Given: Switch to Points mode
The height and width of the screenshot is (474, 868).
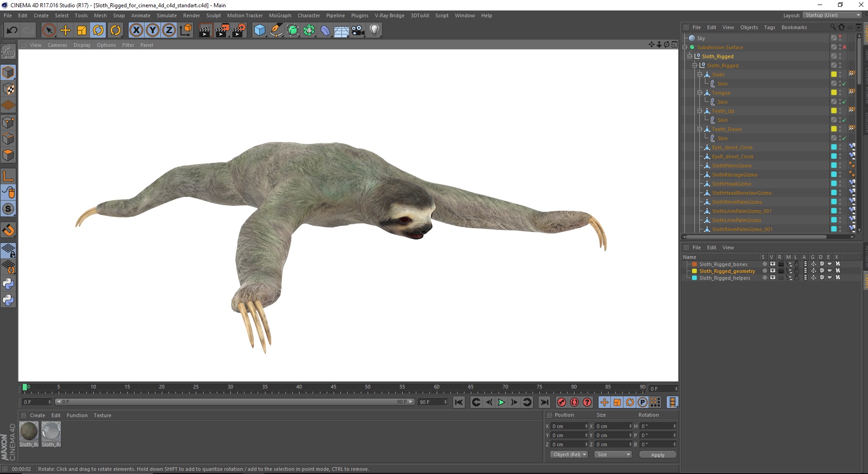Looking at the screenshot, I should point(8,122).
